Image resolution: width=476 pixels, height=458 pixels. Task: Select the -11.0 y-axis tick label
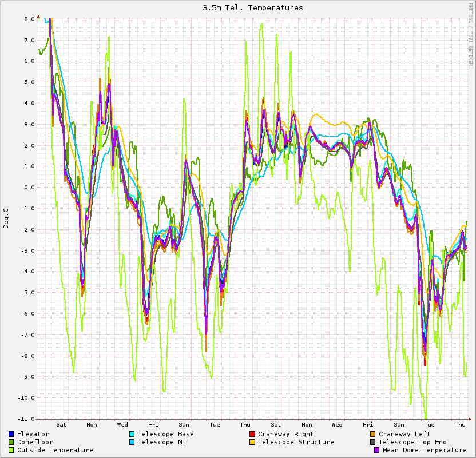pos(26,419)
